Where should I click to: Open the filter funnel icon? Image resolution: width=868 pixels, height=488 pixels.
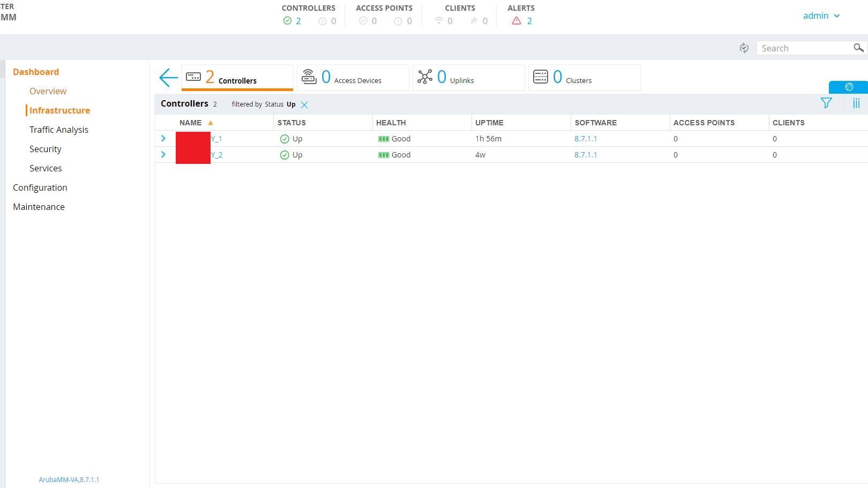pos(826,103)
